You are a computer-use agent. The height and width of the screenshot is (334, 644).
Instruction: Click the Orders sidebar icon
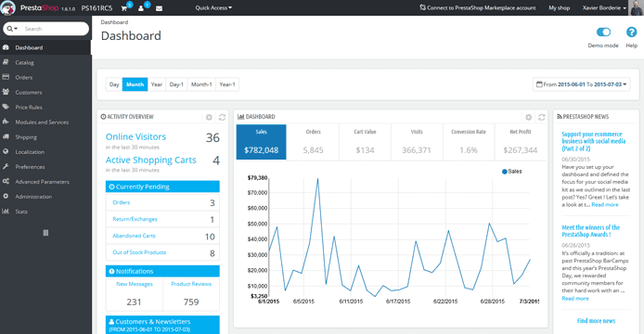(x=6, y=77)
